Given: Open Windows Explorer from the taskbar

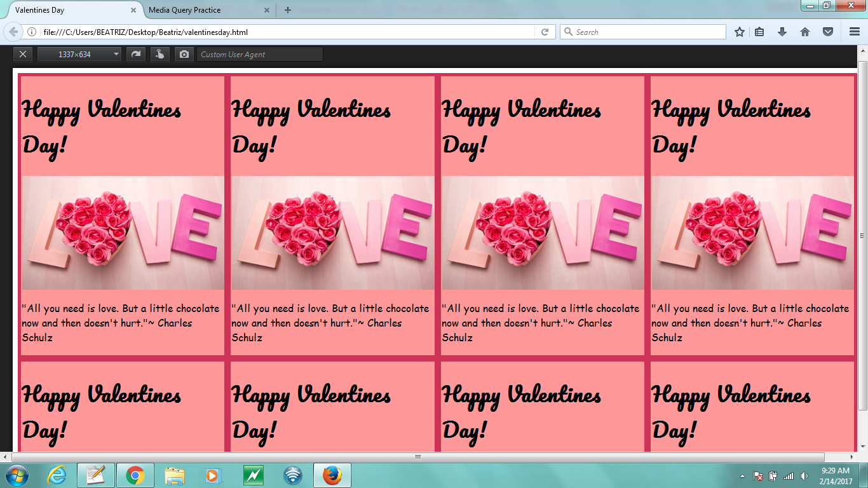Looking at the screenshot, I should click(x=175, y=475).
